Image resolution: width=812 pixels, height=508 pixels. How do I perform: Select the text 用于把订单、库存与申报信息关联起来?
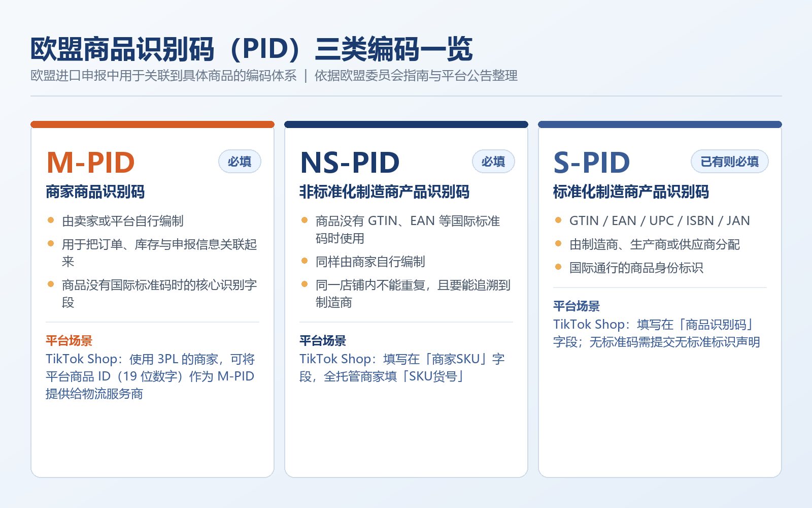click(x=159, y=253)
